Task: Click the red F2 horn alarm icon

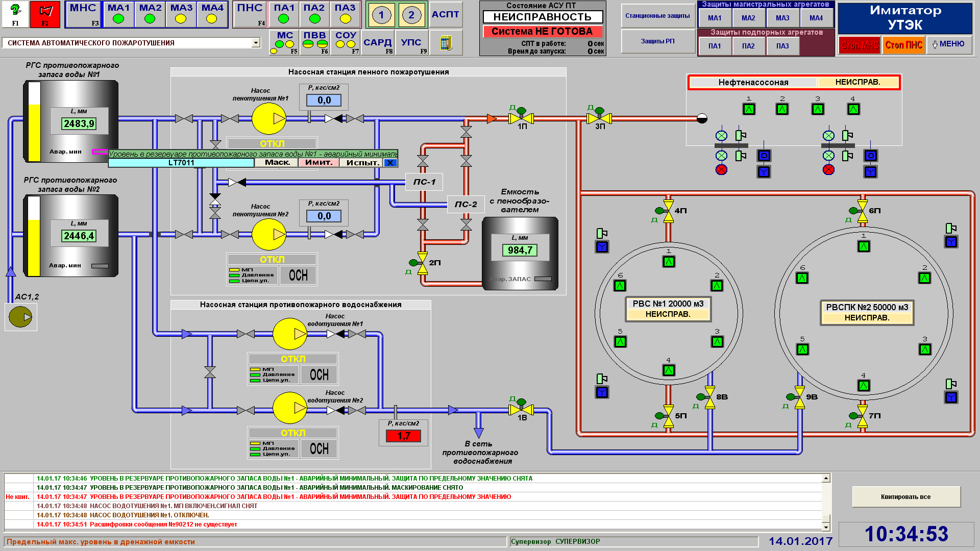Action: (x=45, y=14)
